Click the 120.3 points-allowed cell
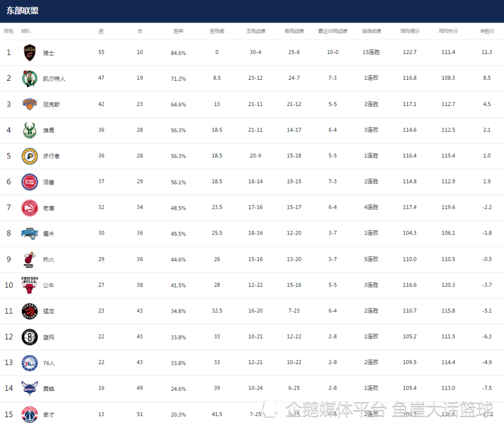This screenshot has width=504, height=427. 448,285
